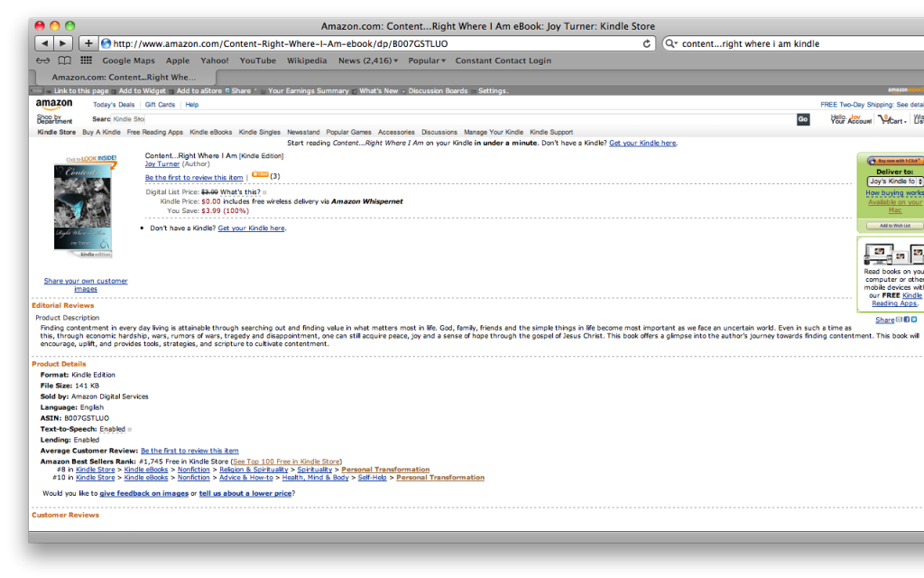Select the Manage Your Kindle menu item
This screenshot has width=924, height=578.
pyautogui.click(x=493, y=132)
